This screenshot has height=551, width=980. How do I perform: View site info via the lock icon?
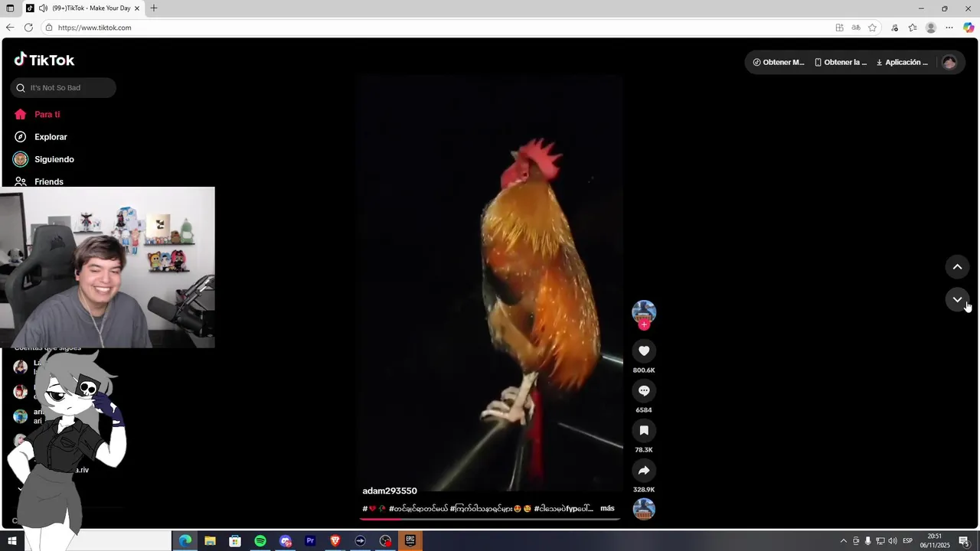click(x=49, y=28)
